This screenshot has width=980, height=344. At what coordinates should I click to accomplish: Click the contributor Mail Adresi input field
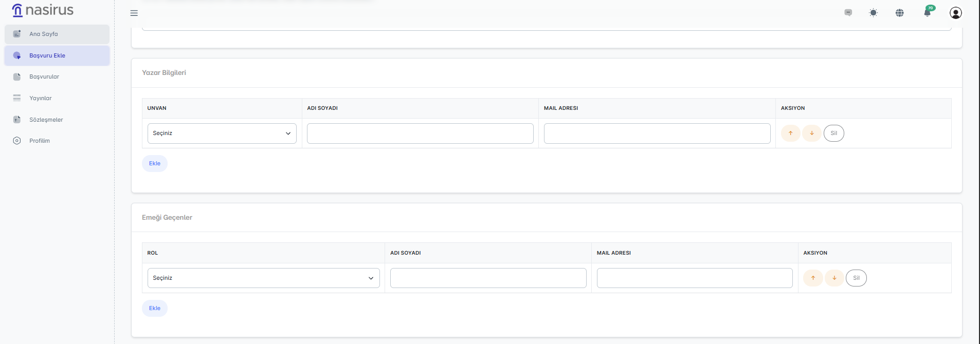[x=694, y=278]
